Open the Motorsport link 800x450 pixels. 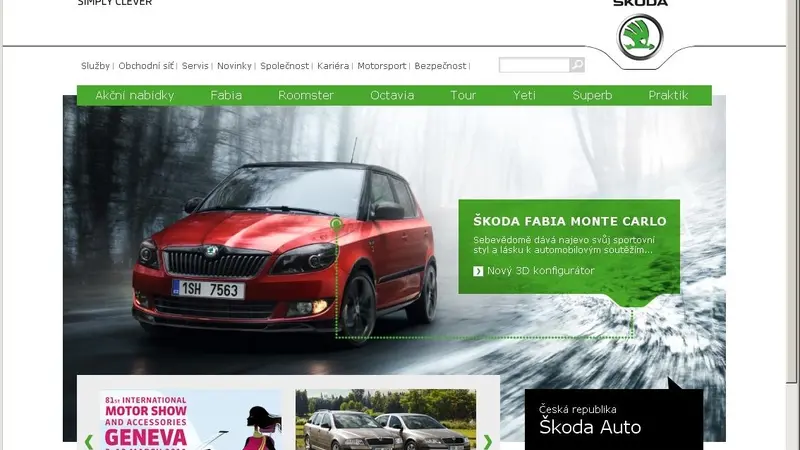[382, 66]
